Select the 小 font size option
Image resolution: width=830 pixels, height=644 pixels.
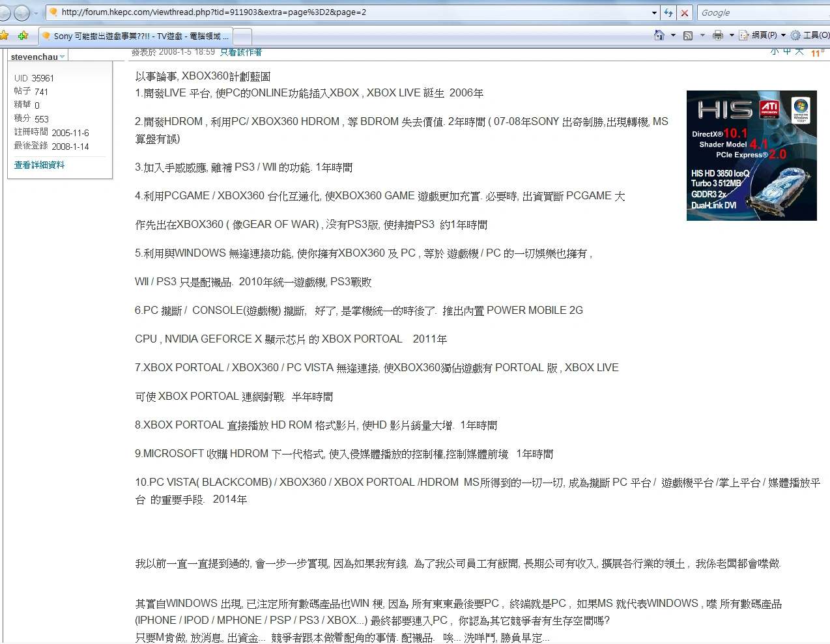(775, 51)
